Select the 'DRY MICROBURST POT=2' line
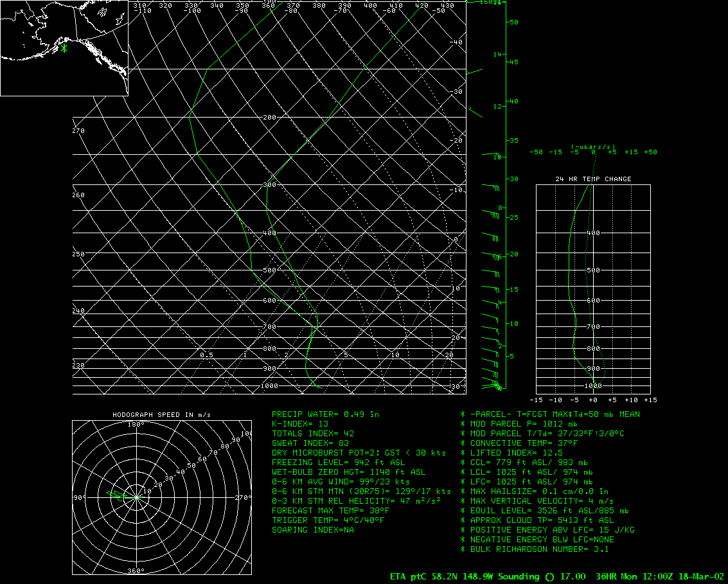This screenshot has height=584, width=728. [359, 453]
